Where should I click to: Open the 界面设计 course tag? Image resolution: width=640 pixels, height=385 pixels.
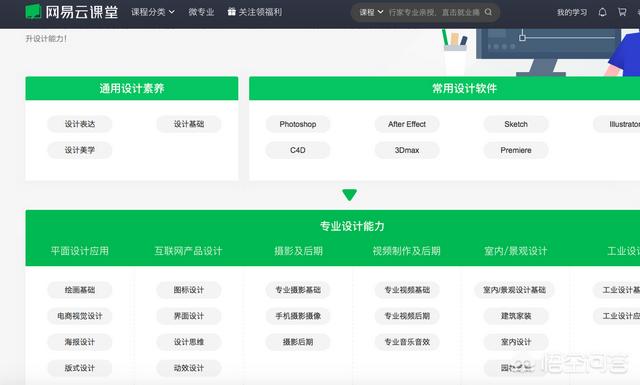point(189,316)
